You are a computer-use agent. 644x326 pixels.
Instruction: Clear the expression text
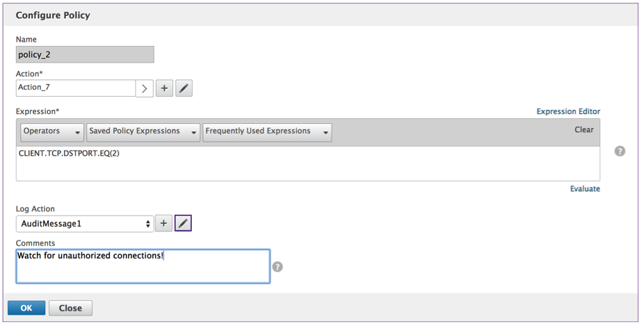[x=583, y=130]
